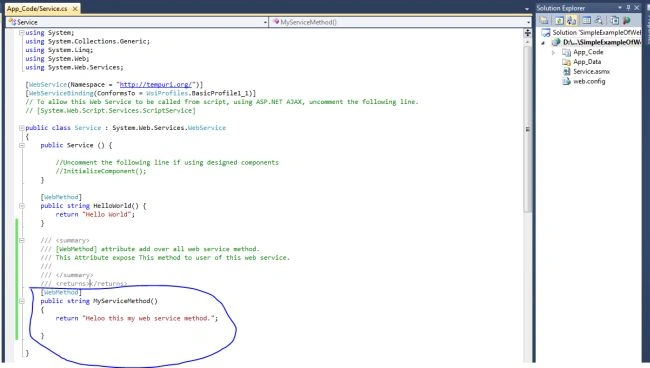Open Solution Explorer window position menu

coord(620,7)
